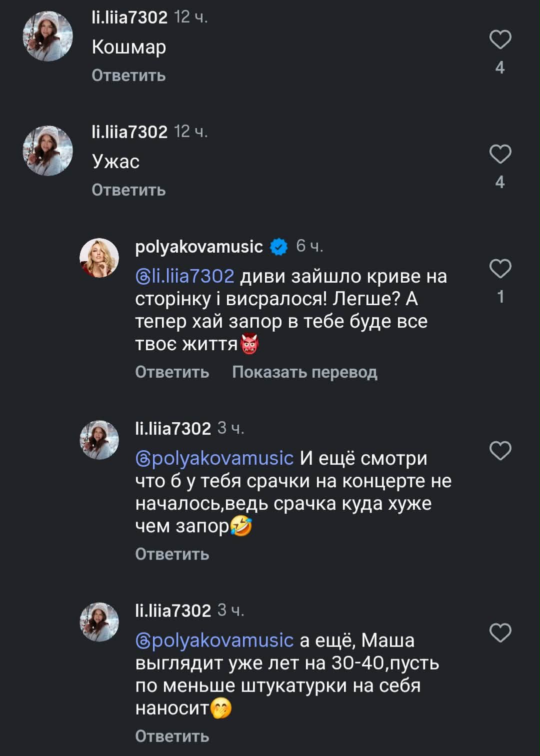Reply to the "Кошмар" comment
This screenshot has height=756, width=540.
[x=128, y=76]
